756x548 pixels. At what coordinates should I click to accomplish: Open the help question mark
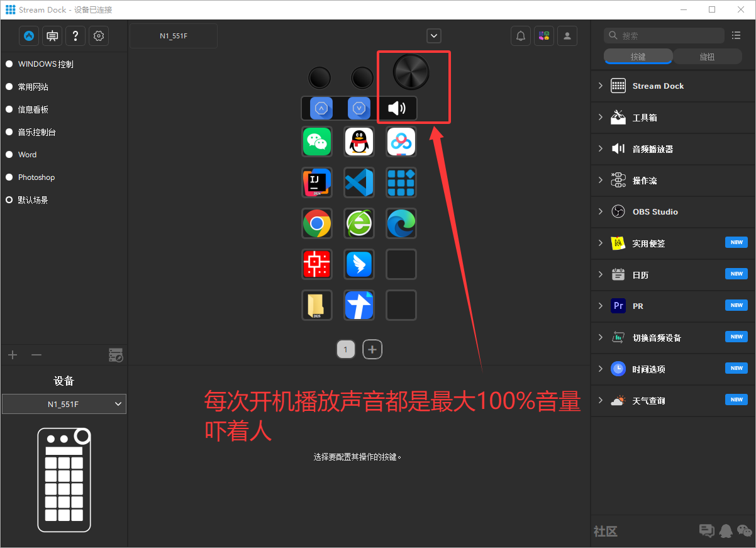pos(75,36)
